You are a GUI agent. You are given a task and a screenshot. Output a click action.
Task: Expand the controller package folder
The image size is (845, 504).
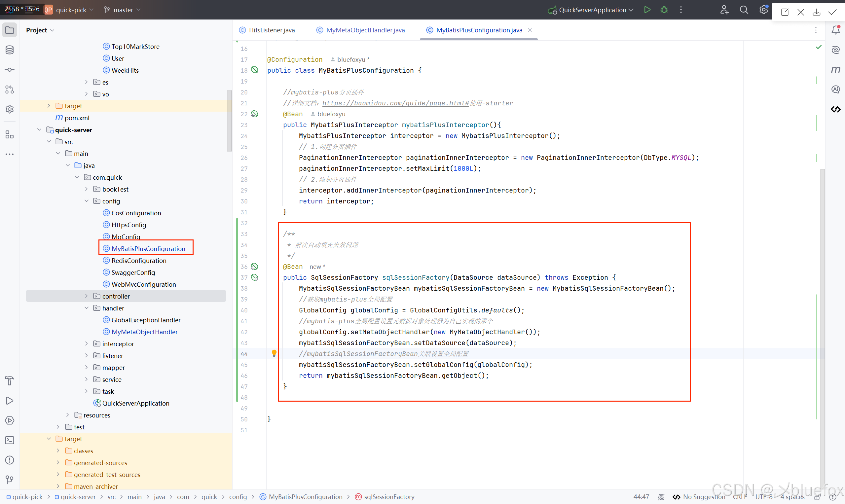point(86,296)
